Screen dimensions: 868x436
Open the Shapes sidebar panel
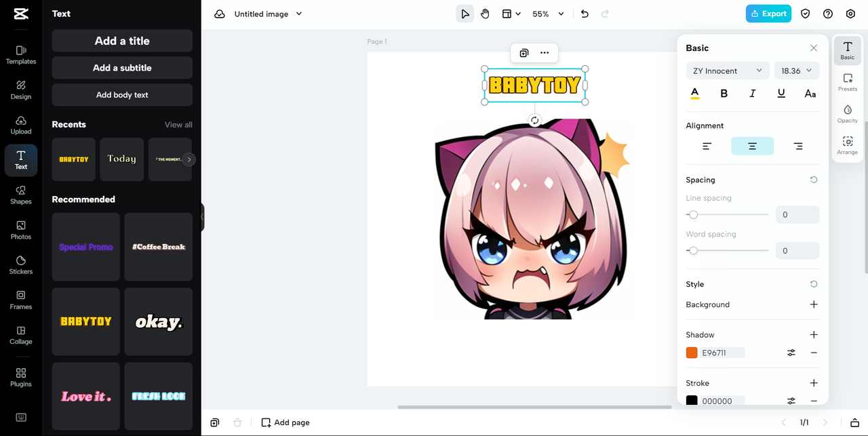21,195
